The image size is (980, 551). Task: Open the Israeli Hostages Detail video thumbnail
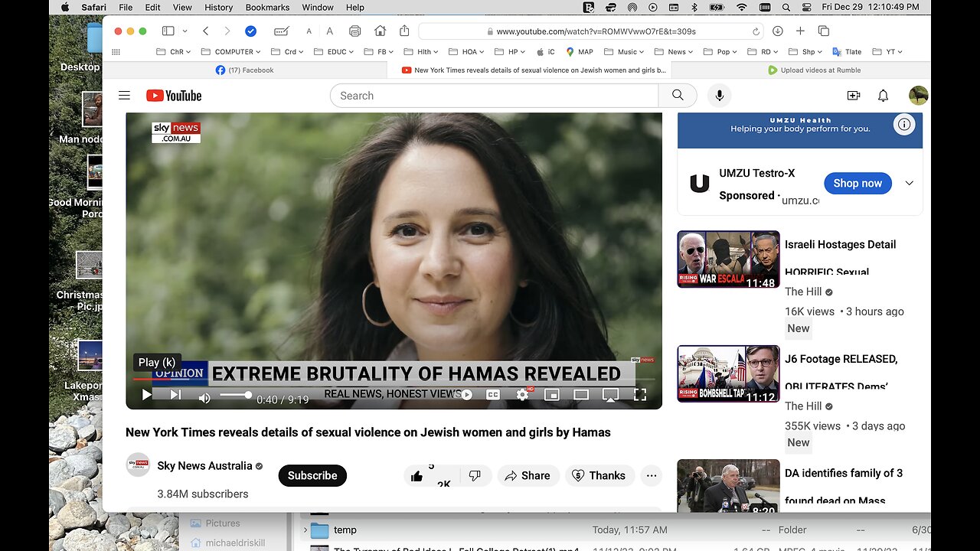(728, 259)
